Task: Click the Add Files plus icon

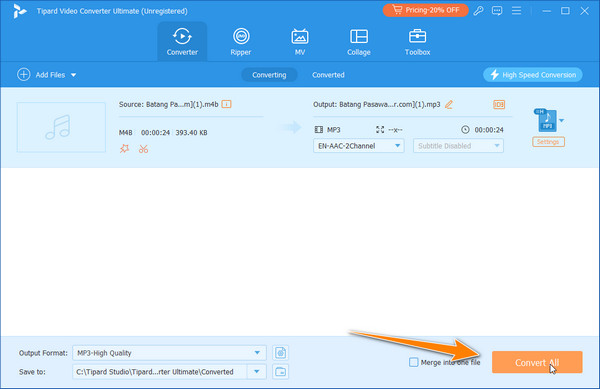Action: [24, 75]
